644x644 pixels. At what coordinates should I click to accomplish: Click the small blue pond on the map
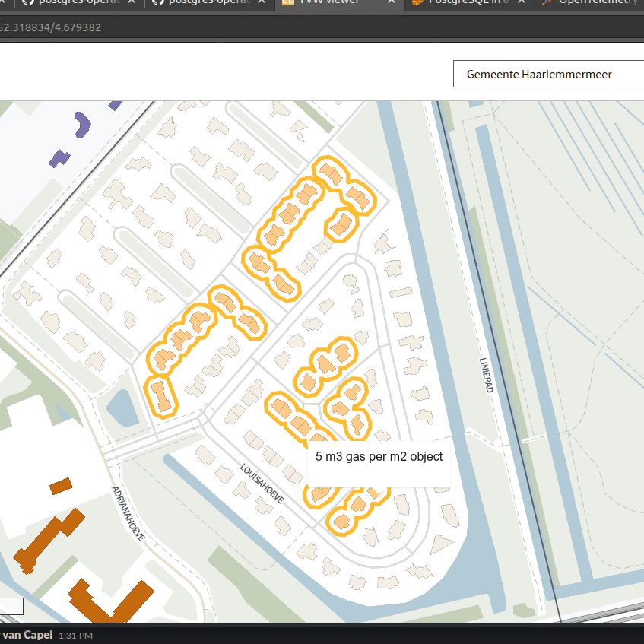122,408
